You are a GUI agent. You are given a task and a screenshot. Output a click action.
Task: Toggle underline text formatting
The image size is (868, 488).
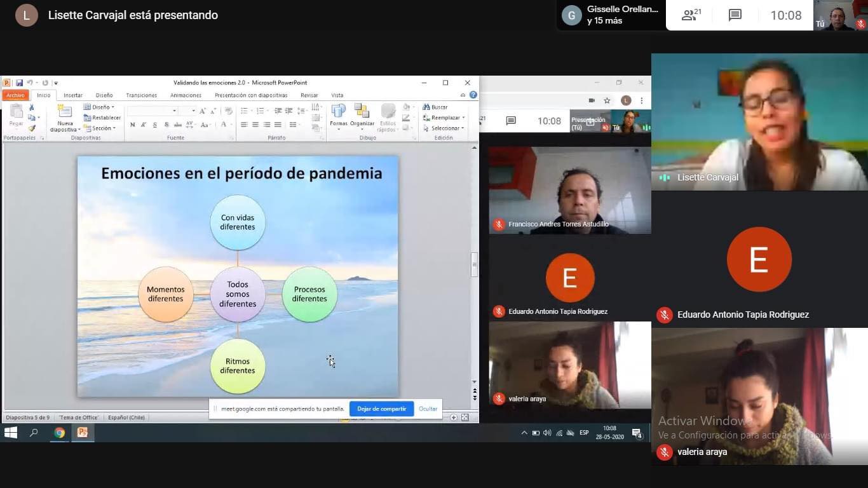(x=155, y=125)
